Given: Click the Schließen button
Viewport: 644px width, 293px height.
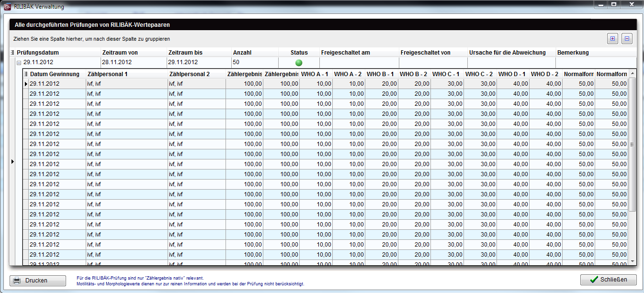Looking at the screenshot, I should pos(608,280).
